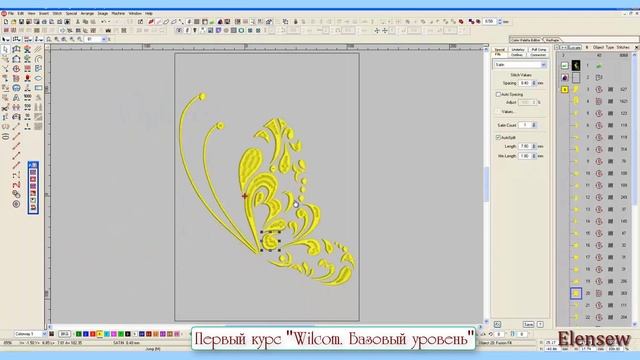This screenshot has width=640, height=360.
Task: Switch to the Underlay properties tab
Action: click(x=518, y=49)
